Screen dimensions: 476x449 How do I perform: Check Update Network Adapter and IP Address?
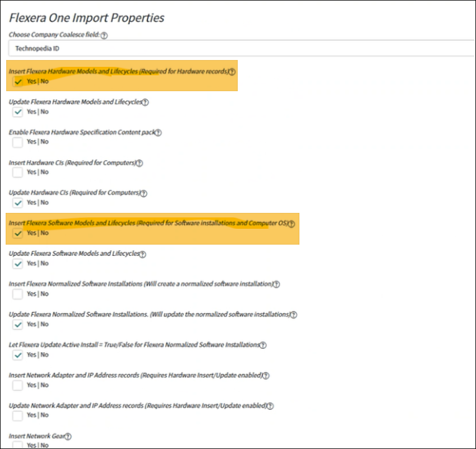[18, 415]
